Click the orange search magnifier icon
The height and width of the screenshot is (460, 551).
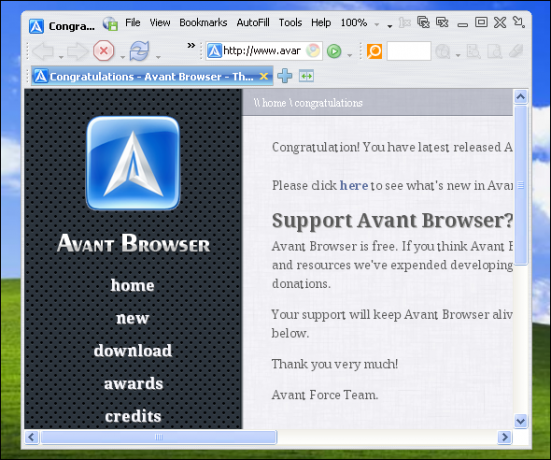(374, 51)
